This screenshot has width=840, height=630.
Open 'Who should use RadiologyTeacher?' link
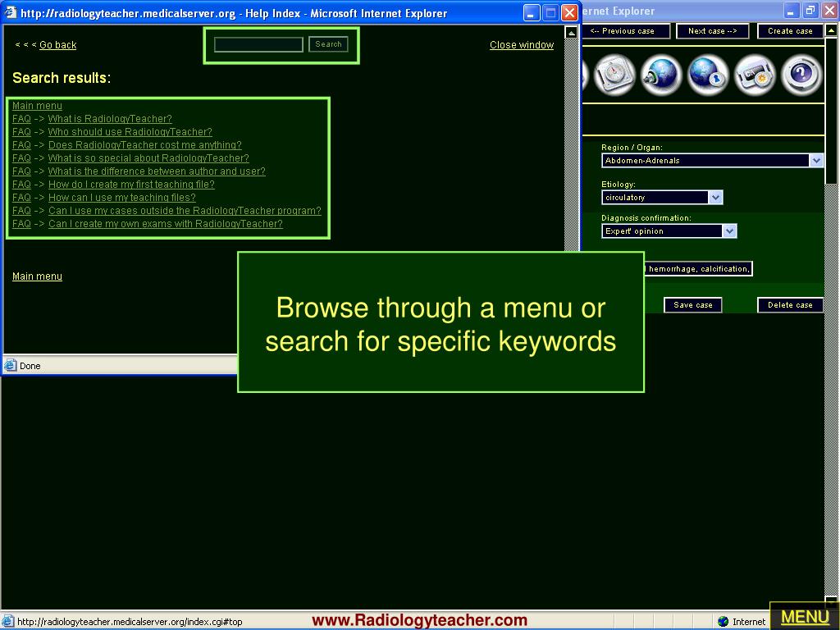pyautogui.click(x=130, y=132)
